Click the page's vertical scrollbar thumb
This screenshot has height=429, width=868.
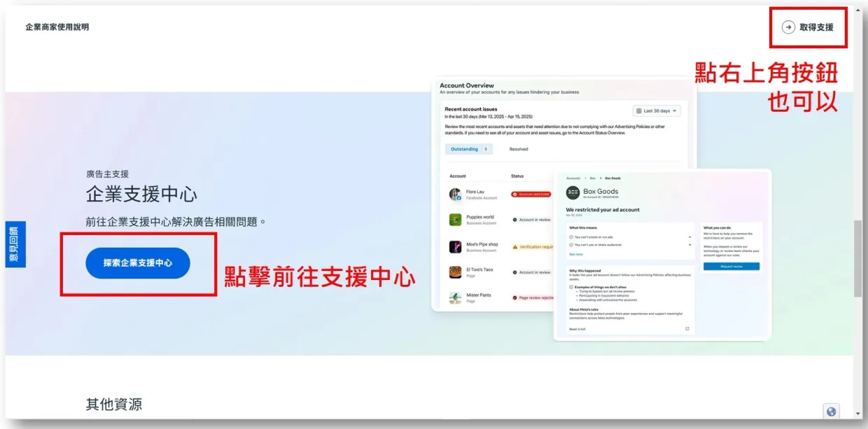(857, 259)
